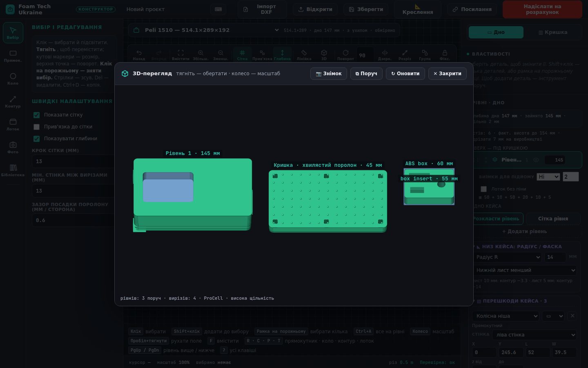Zoom in with the Збільш. icon
588x368 pixels.
click(200, 55)
